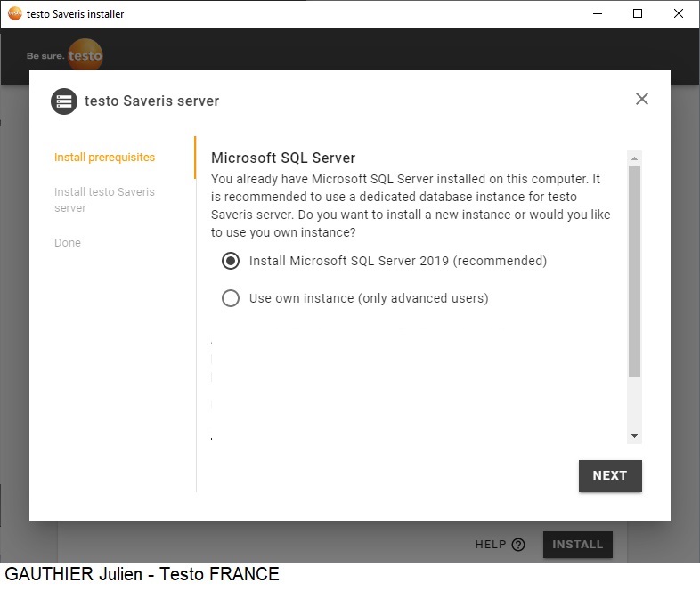Select the Done step

(68, 243)
